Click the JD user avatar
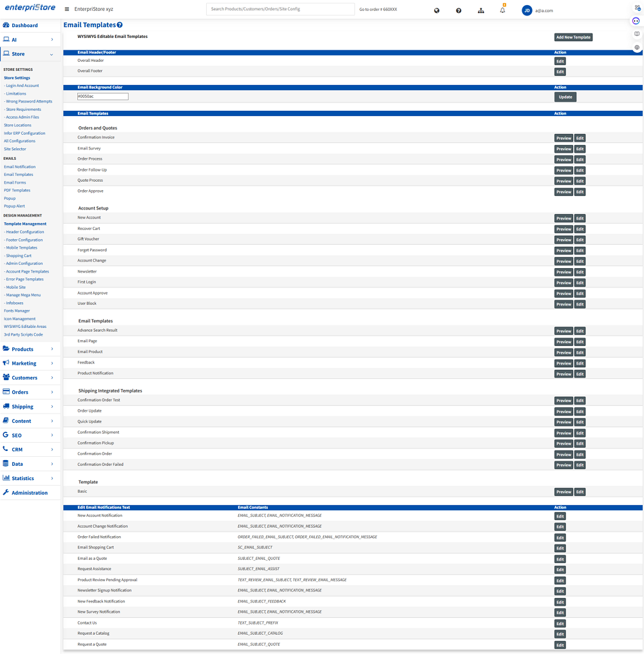The height and width of the screenshot is (654, 644). 527,10
